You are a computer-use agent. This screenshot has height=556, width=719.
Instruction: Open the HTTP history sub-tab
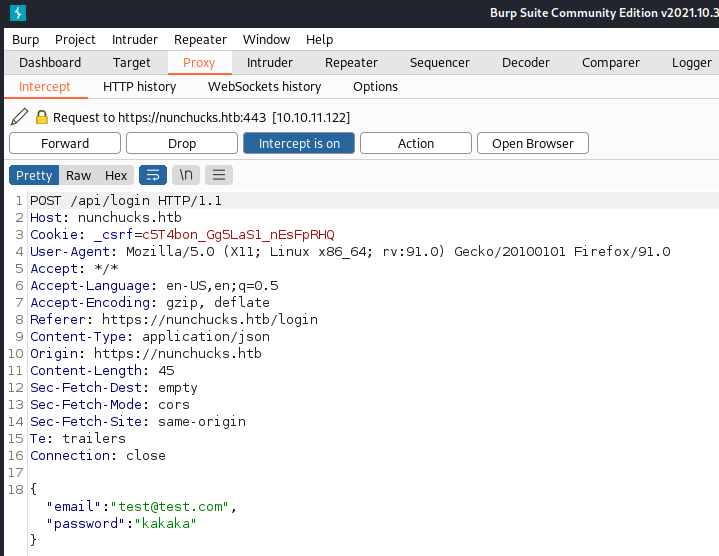(x=139, y=87)
